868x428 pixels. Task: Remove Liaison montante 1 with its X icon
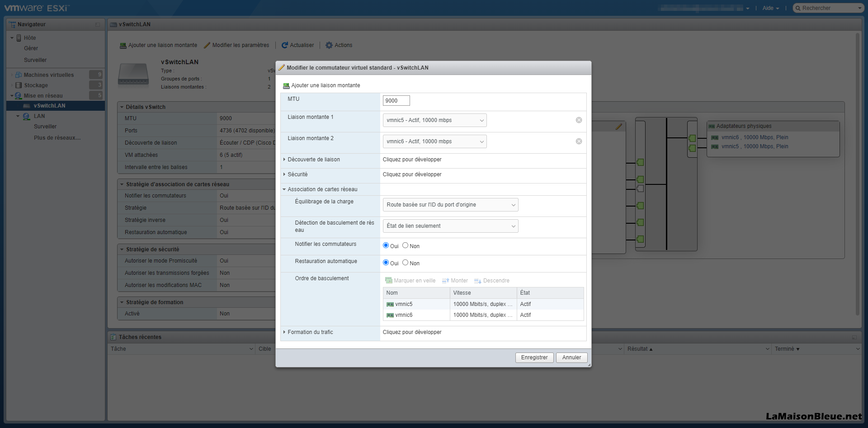coord(579,120)
